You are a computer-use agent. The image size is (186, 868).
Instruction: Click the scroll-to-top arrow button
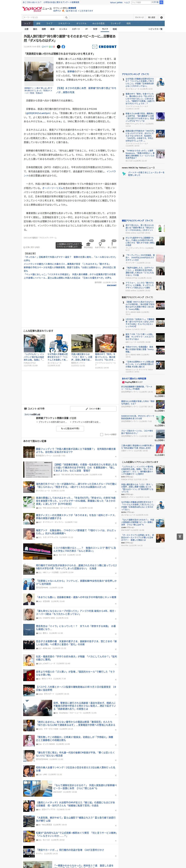pyautogui.click(x=180, y=537)
